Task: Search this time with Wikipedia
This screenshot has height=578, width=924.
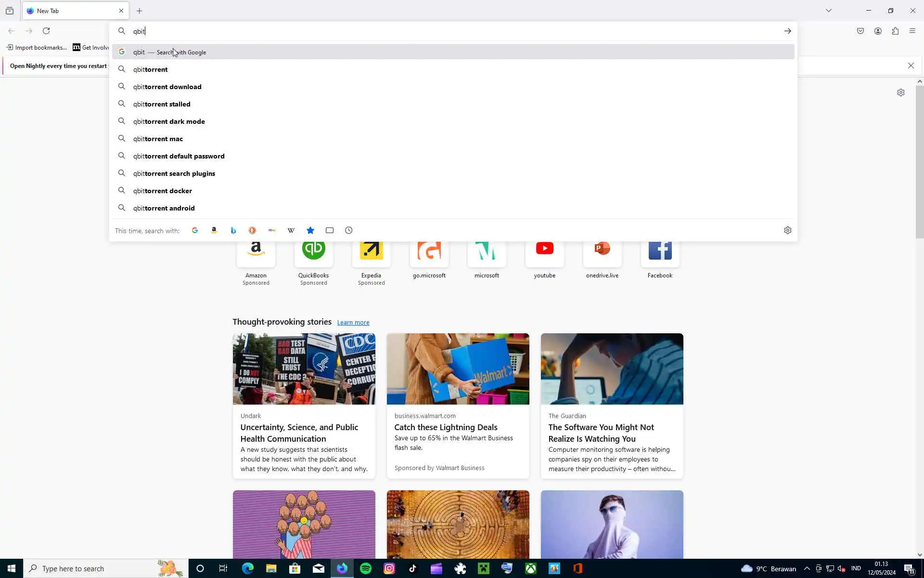Action: pos(291,231)
